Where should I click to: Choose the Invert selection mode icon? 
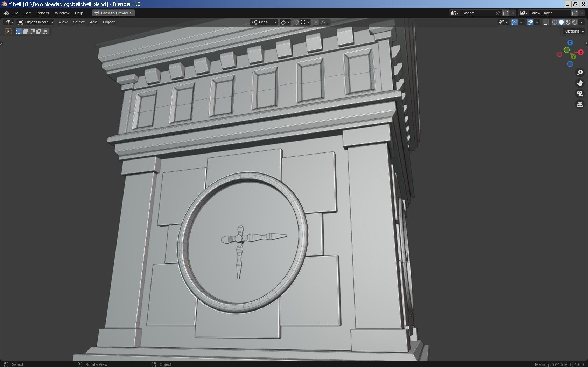39,31
